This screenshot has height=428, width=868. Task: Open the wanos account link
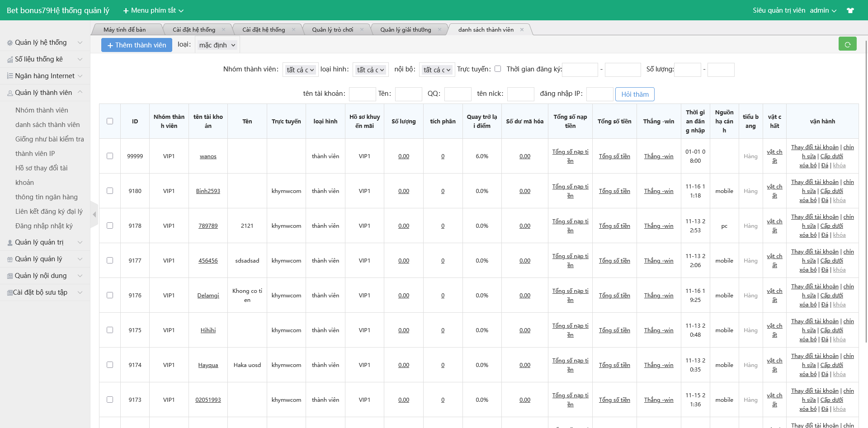click(x=208, y=156)
